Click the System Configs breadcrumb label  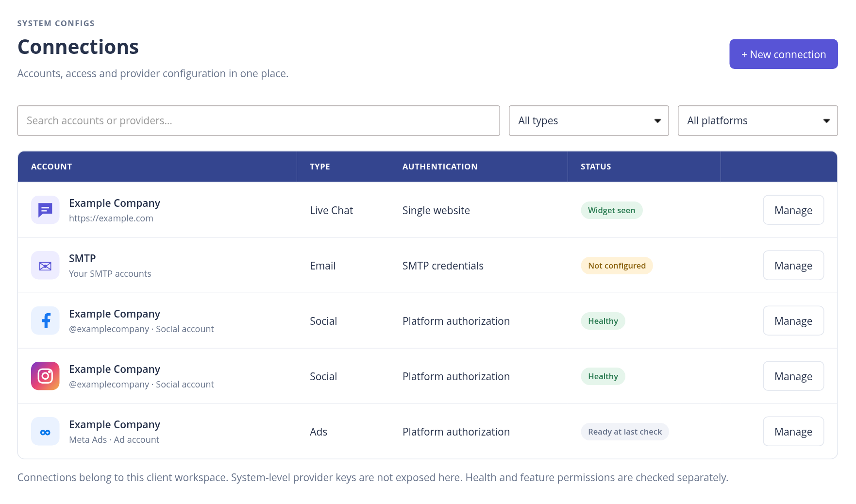(x=56, y=23)
